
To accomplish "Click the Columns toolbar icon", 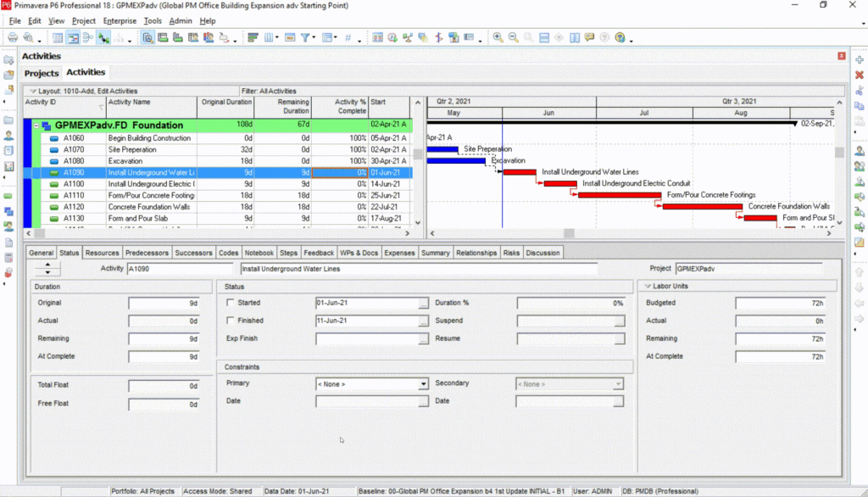I will pos(269,37).
